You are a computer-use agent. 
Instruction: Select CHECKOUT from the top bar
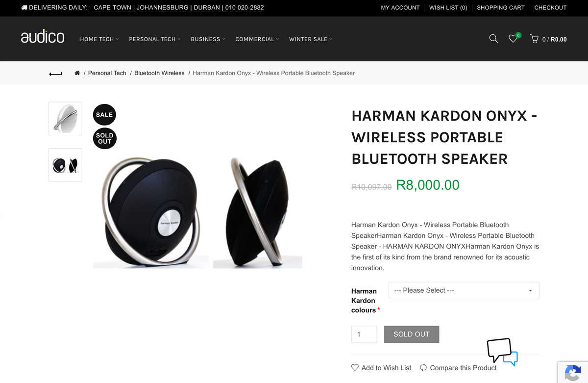[550, 7]
